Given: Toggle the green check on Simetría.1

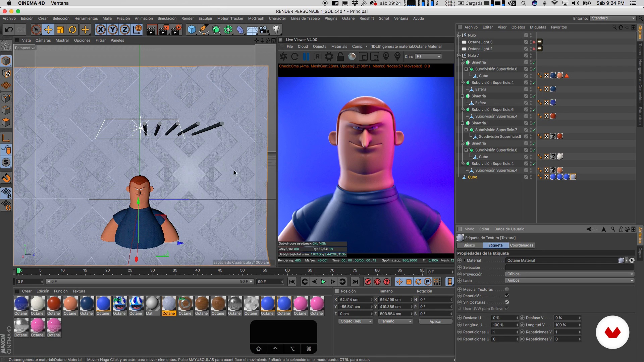Looking at the screenshot, I should coord(534,123).
